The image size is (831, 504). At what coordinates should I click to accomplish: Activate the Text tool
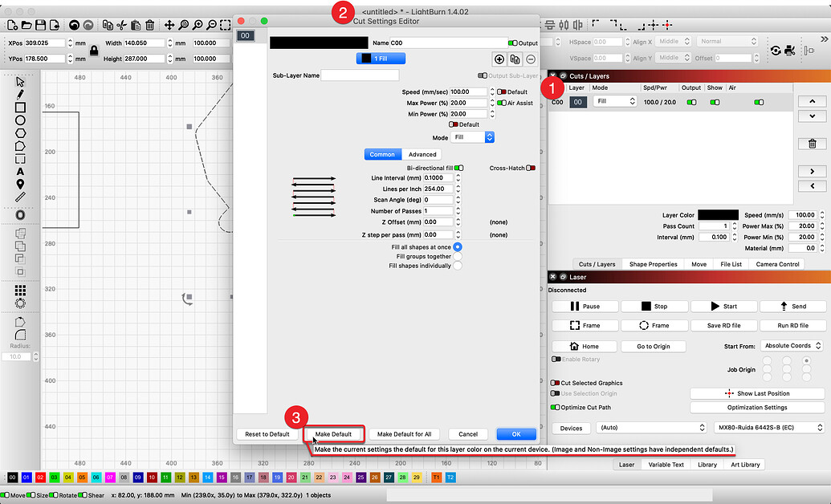click(19, 172)
